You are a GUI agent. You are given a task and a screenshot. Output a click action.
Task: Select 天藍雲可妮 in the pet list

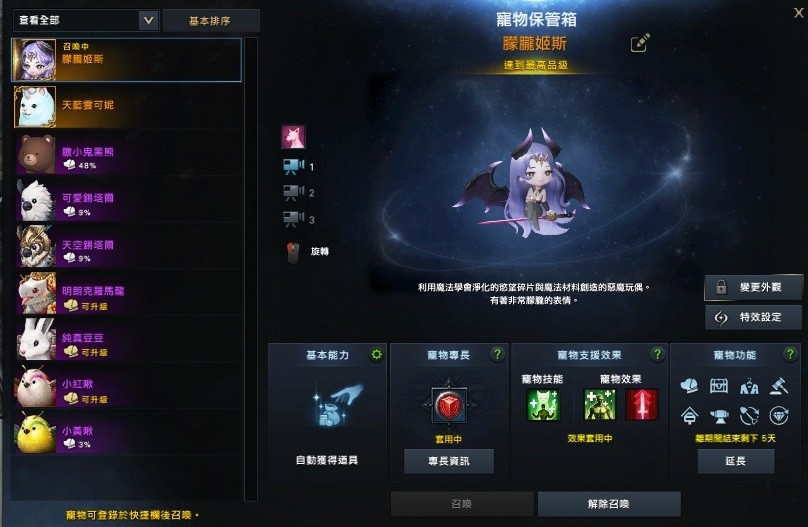coord(127,106)
